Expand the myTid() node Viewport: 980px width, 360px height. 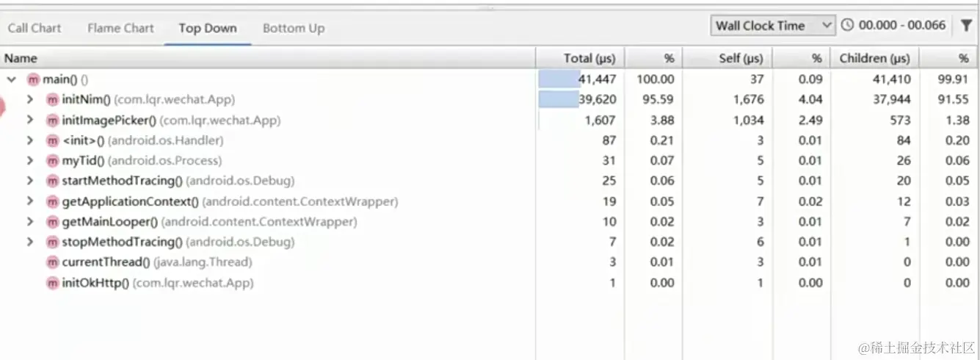[x=30, y=160]
